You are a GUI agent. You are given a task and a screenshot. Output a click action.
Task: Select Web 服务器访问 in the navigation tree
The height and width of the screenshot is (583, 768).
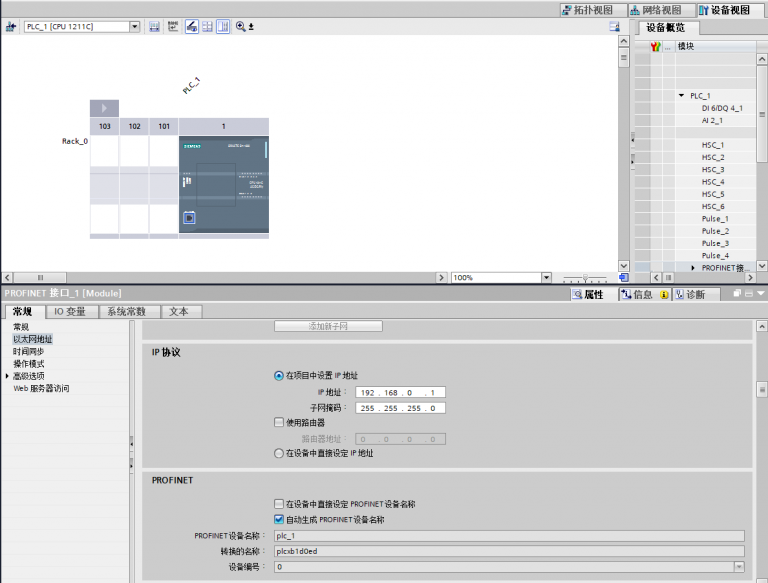click(41, 388)
